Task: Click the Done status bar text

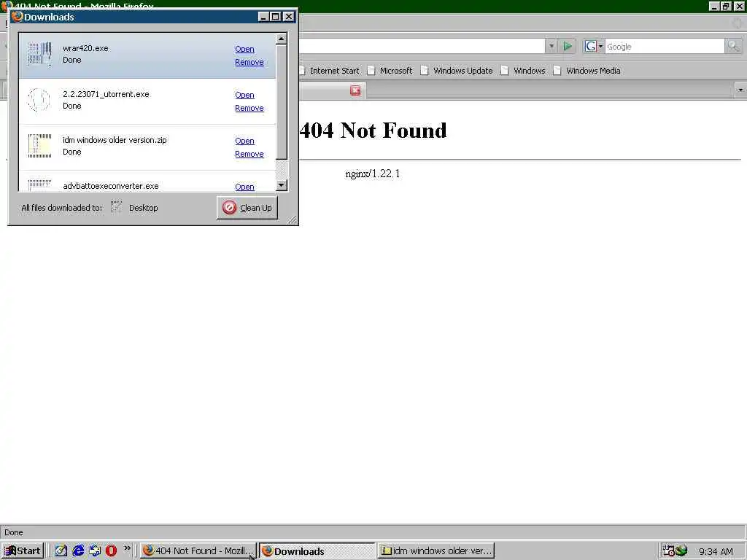Action: 14,532
